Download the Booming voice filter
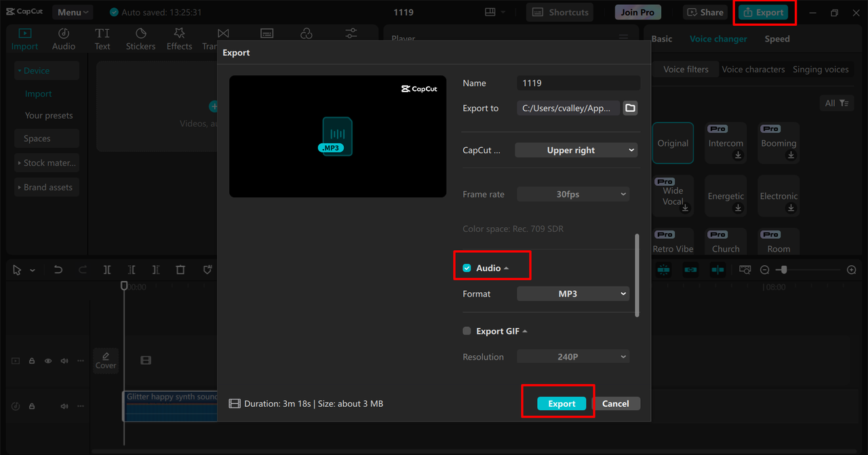The image size is (868, 455). pyautogui.click(x=791, y=155)
